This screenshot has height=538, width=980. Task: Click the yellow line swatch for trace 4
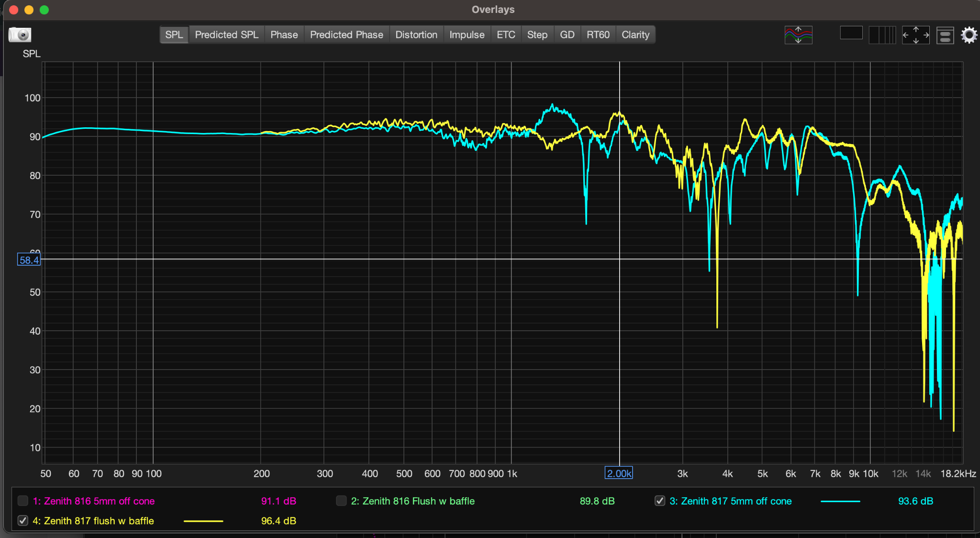click(203, 521)
